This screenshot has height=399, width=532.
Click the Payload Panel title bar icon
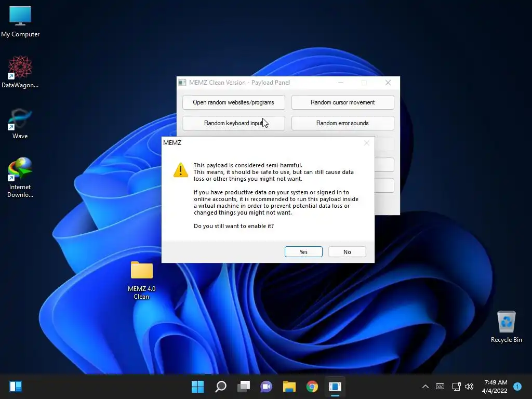tap(182, 83)
